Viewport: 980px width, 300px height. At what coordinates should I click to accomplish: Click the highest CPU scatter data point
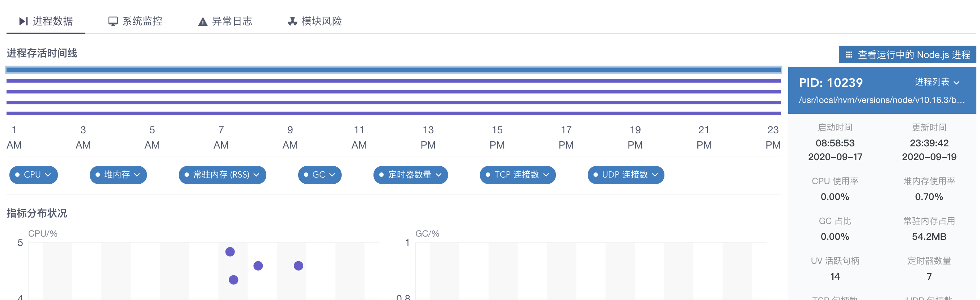[x=230, y=252]
